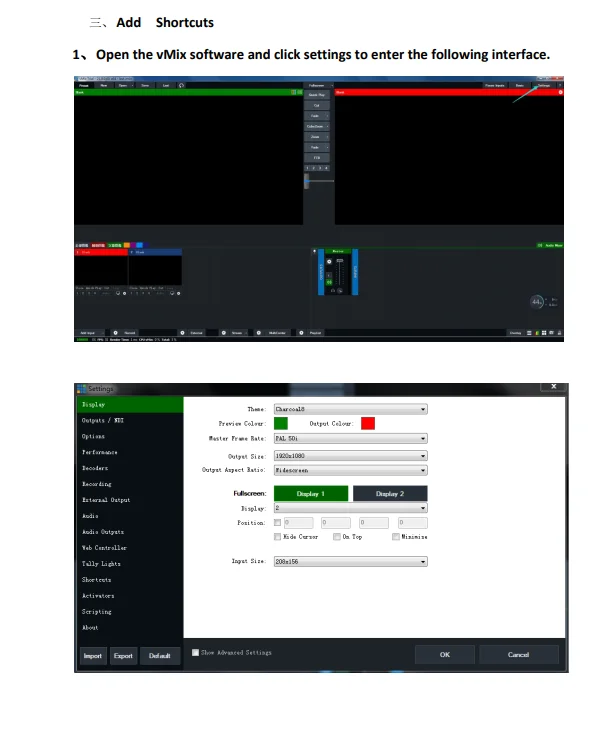Select Tally Lights in Settings sidebar
Viewport: 615px width, 738px height.
[130, 564]
